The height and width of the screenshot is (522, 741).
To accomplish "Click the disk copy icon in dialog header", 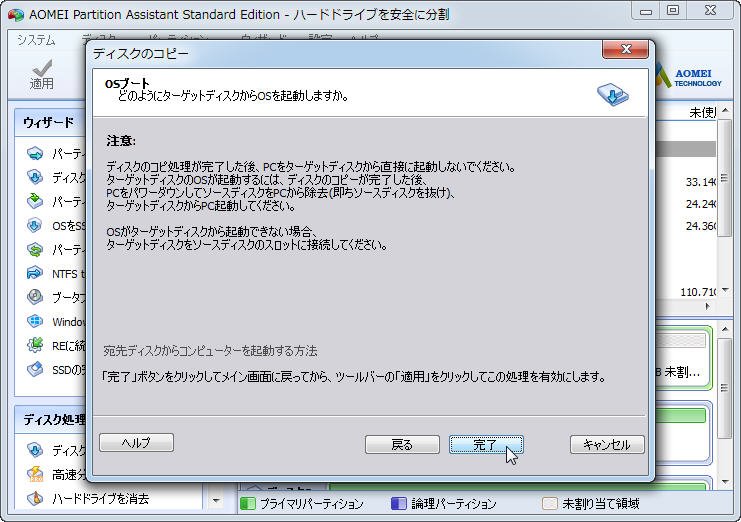I will [612, 94].
